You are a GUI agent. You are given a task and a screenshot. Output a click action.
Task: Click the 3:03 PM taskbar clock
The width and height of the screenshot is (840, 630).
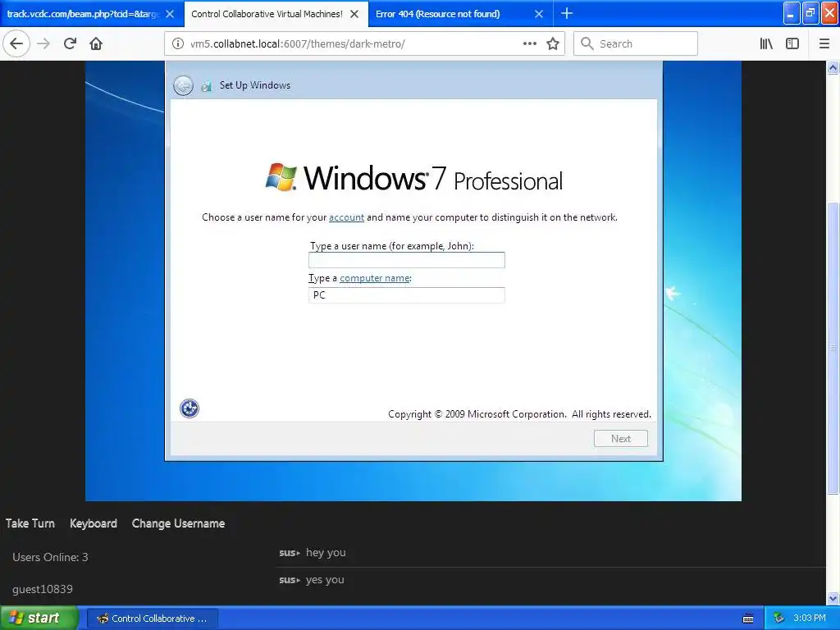click(x=809, y=619)
